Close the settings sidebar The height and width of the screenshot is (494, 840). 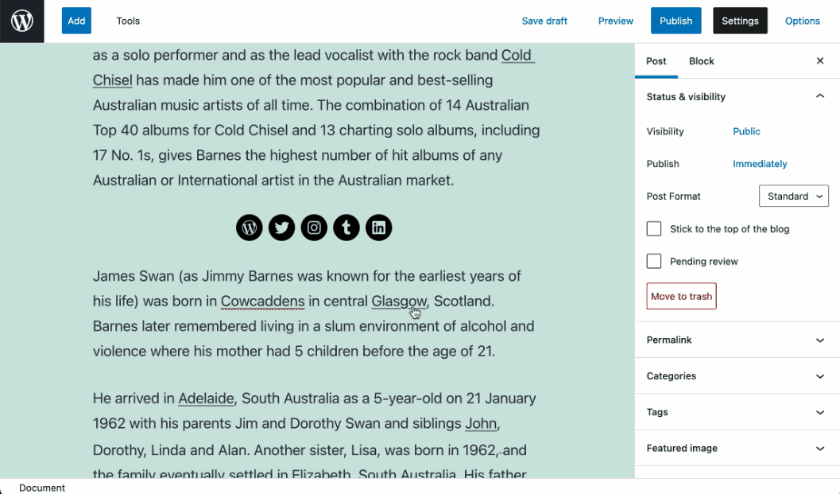point(820,61)
